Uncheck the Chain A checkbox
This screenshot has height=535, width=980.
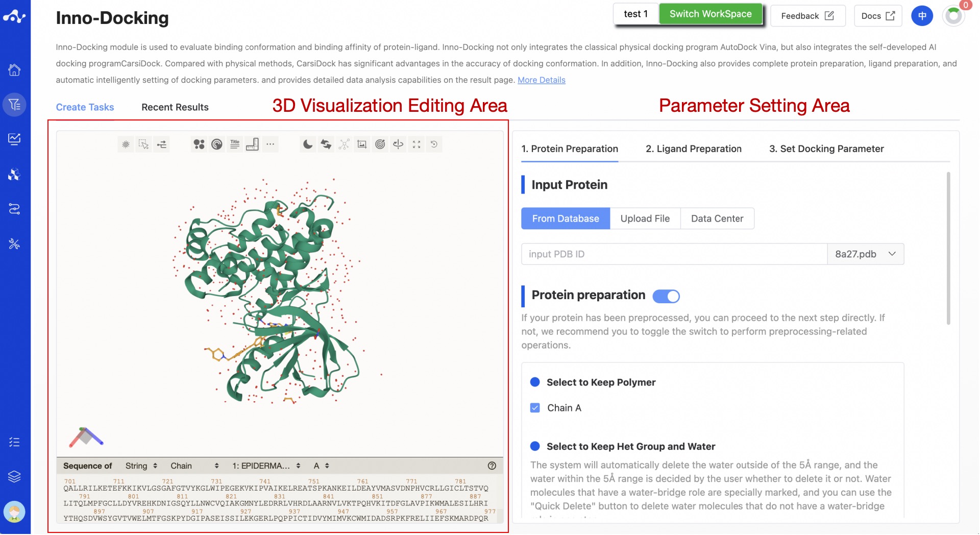click(535, 408)
